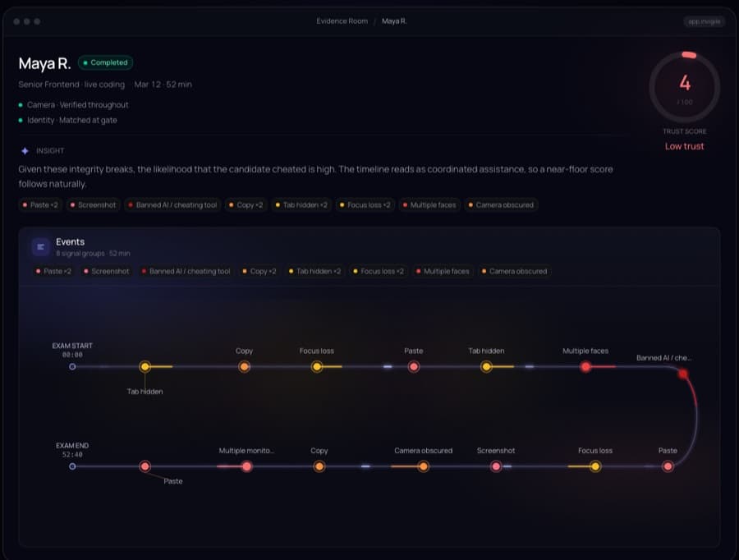
Task: Select the top-row Focus loss event marker
Action: pos(317,367)
